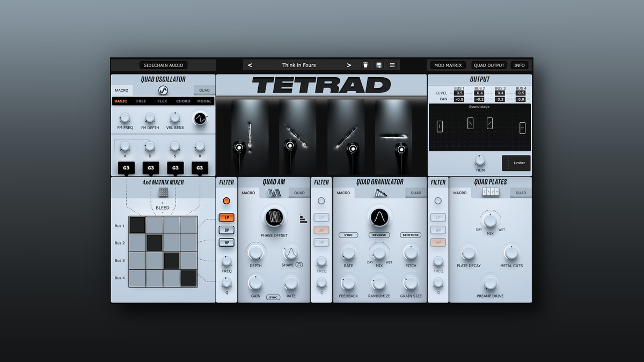
Task: Click the SIDECHAIN AUDIO button
Action: click(164, 65)
